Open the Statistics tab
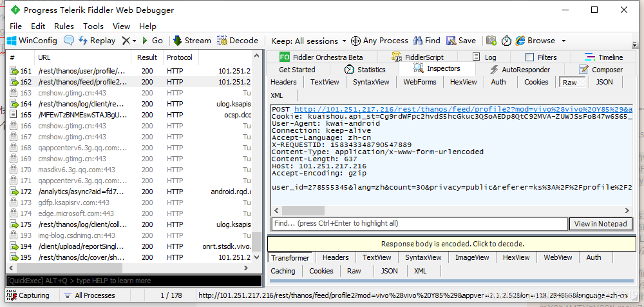 tap(365, 70)
